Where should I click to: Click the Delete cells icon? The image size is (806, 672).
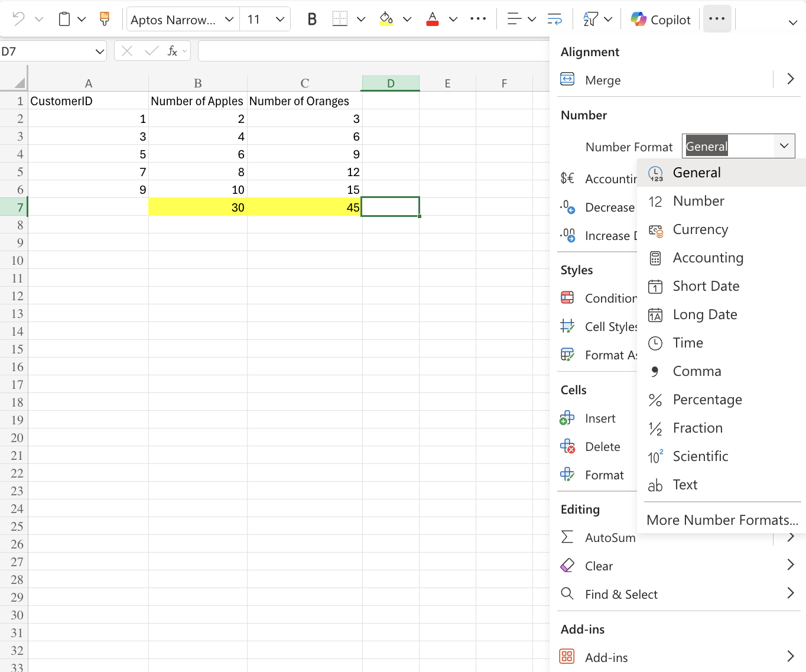(x=567, y=446)
